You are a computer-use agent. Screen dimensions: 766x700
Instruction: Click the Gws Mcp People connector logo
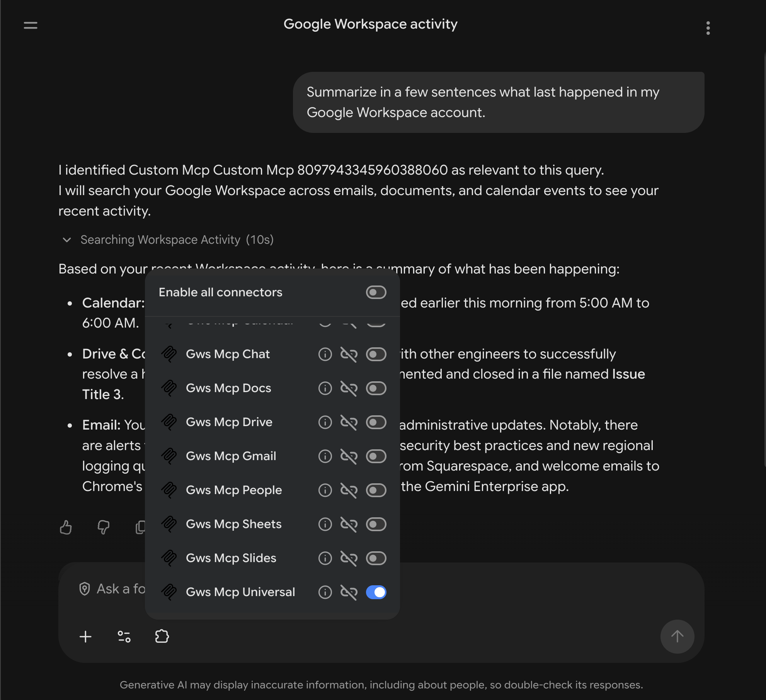click(x=169, y=490)
